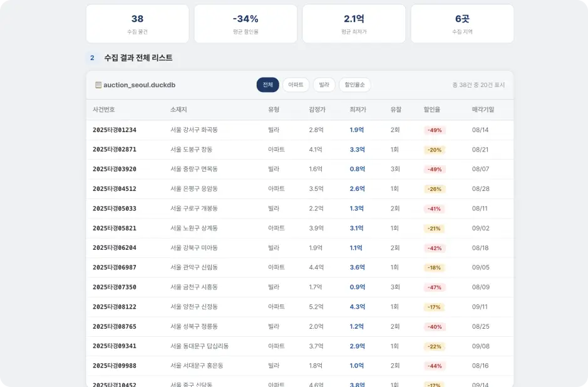
Task: Click case number 2025타경07350
Action: click(x=115, y=287)
